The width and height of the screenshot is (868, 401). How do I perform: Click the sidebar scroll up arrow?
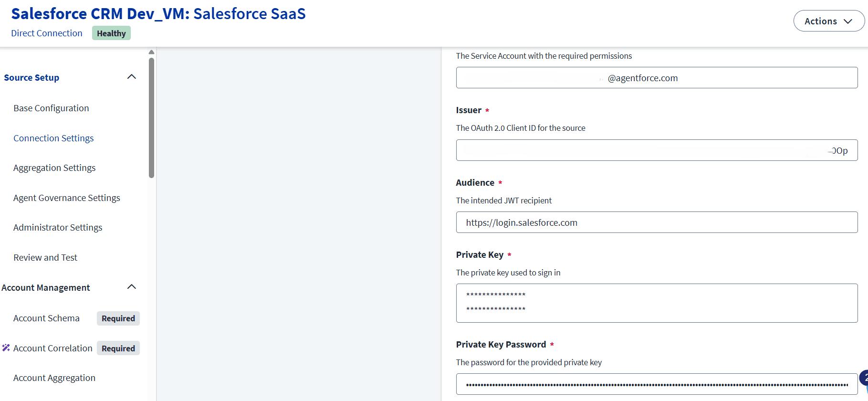151,52
